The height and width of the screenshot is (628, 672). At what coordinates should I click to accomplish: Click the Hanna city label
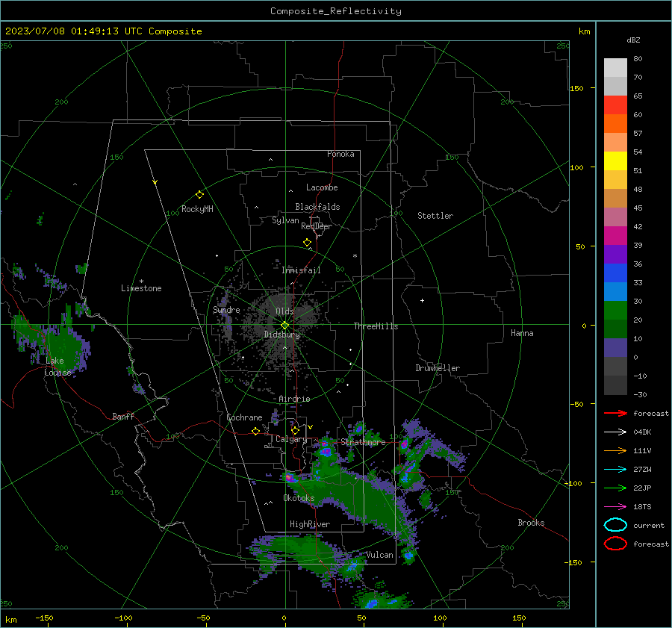point(522,333)
